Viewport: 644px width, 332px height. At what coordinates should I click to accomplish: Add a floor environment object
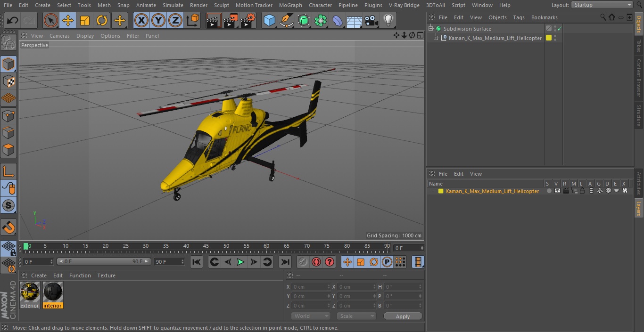355,20
